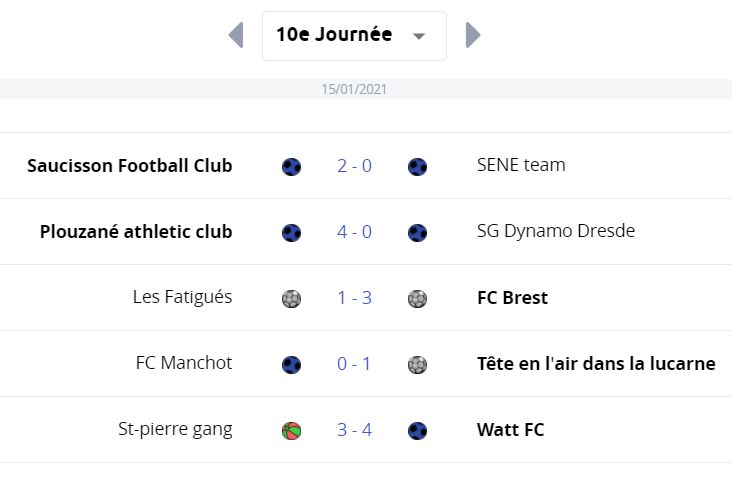Open the 3 - 4 match score
732x479 pixels.
coord(354,430)
